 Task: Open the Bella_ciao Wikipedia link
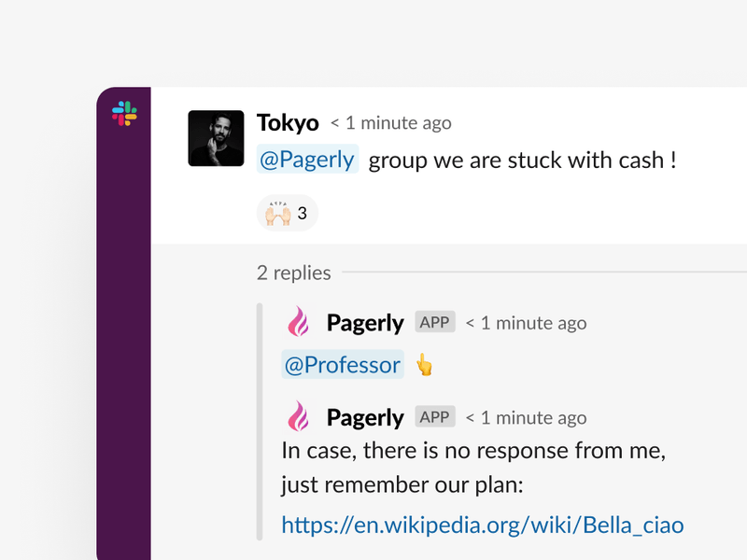pyautogui.click(x=483, y=525)
